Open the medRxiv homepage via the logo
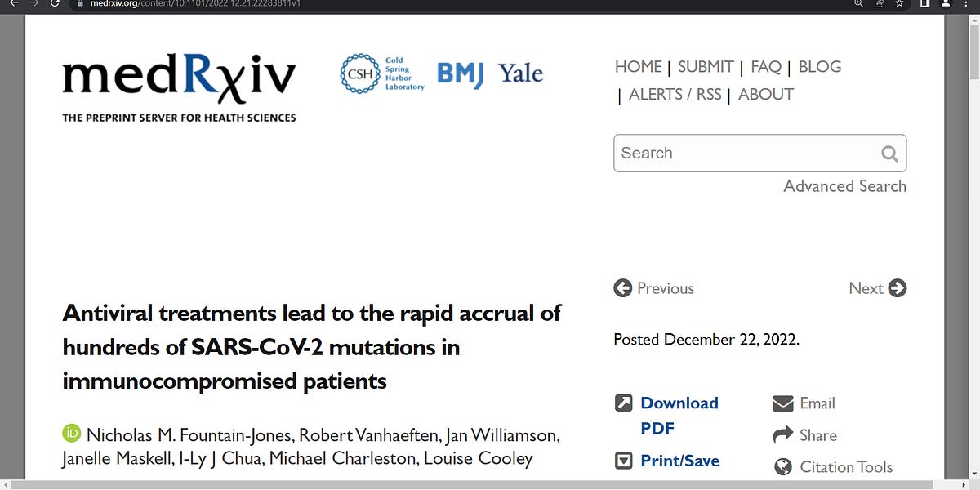 pos(180,78)
